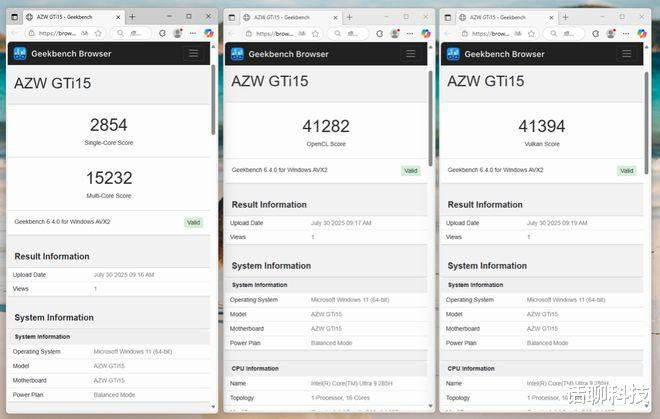Click the search box in Single-Core window
Viewport: 660px width, 419px height.
click(x=131, y=33)
